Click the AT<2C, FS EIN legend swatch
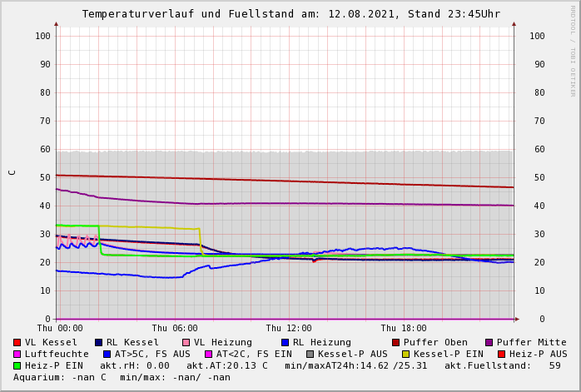Viewport: 581px width, 392px height. pos(208,354)
